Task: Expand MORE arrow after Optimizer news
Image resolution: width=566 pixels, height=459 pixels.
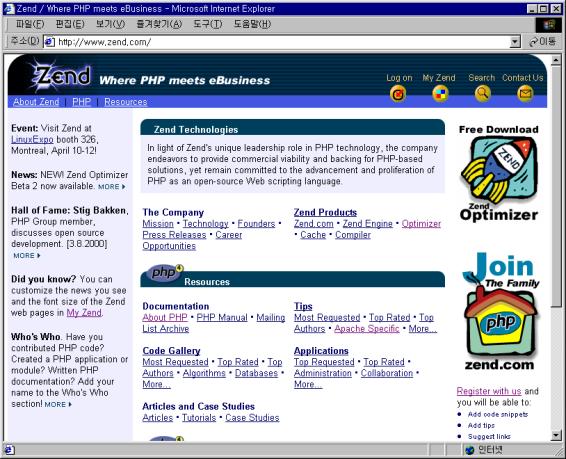Action: pos(112,187)
